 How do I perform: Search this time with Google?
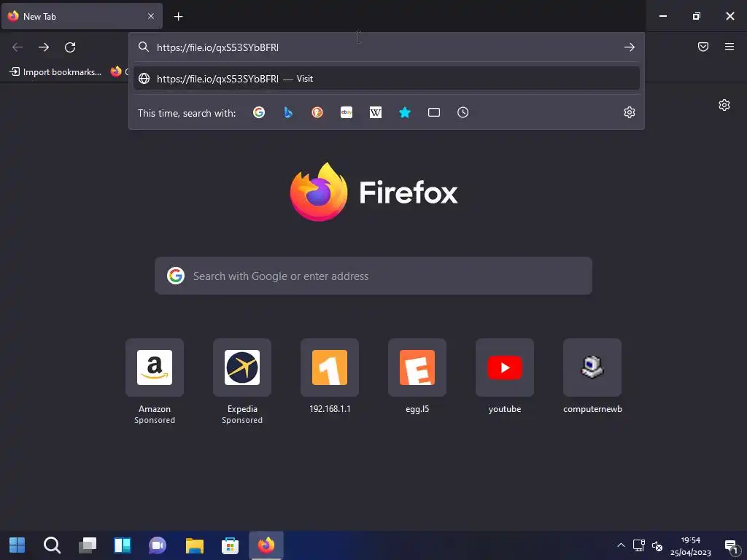259,112
